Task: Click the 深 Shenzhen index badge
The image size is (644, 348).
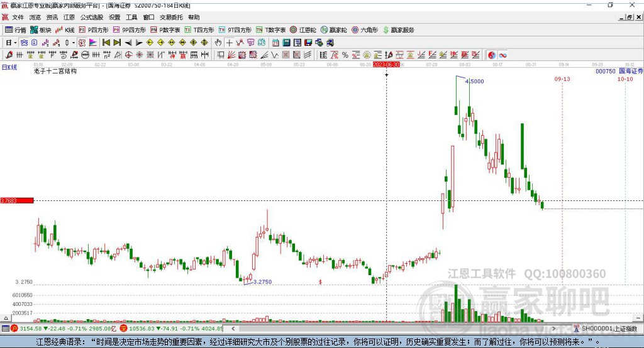Action: [x=123, y=329]
